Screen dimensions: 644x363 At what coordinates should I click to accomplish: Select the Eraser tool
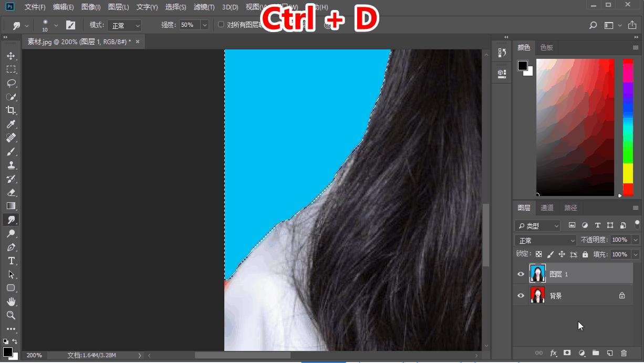[x=11, y=192]
